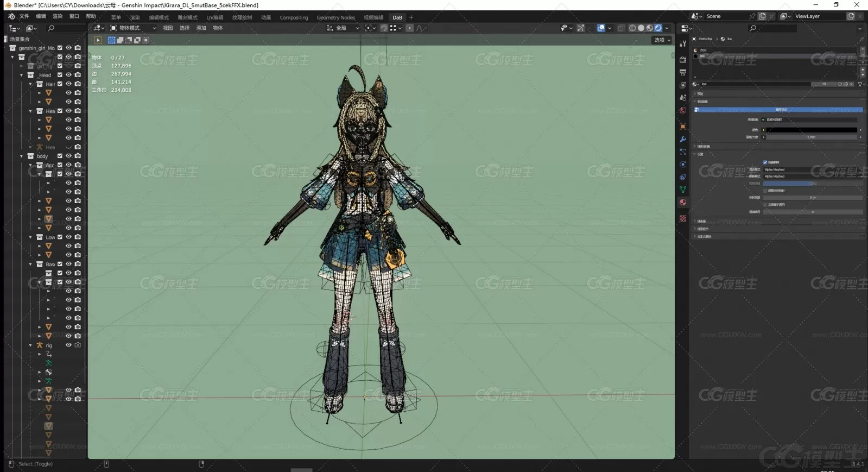The height and width of the screenshot is (472, 868).
Task: Collapse the _Head collection in outliner
Action: click(x=22, y=75)
